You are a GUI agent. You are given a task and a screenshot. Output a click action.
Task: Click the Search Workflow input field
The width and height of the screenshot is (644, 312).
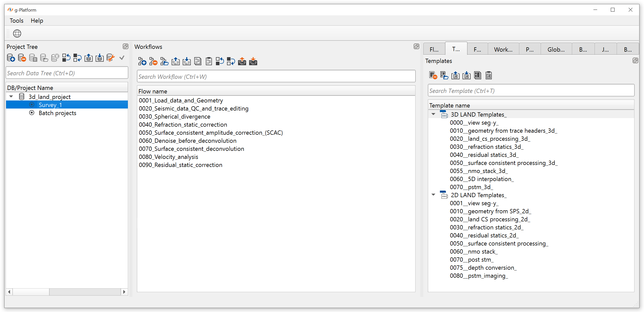(x=276, y=77)
